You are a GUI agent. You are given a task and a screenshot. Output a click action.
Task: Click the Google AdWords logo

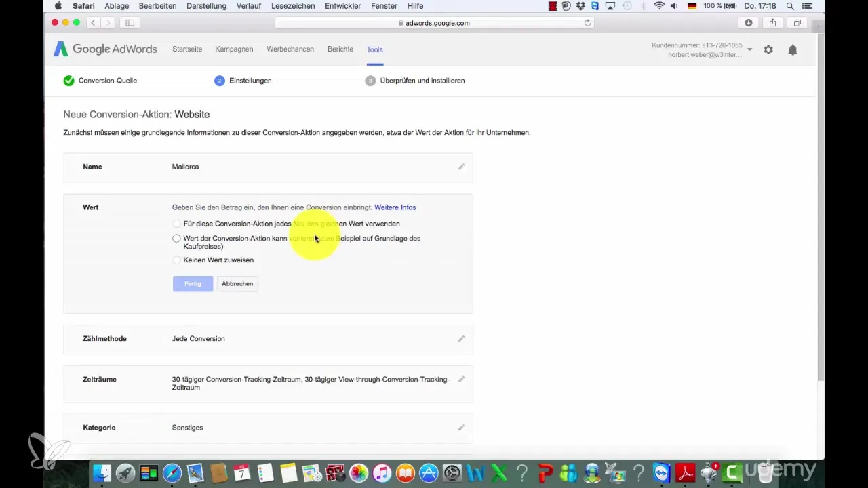click(x=105, y=49)
